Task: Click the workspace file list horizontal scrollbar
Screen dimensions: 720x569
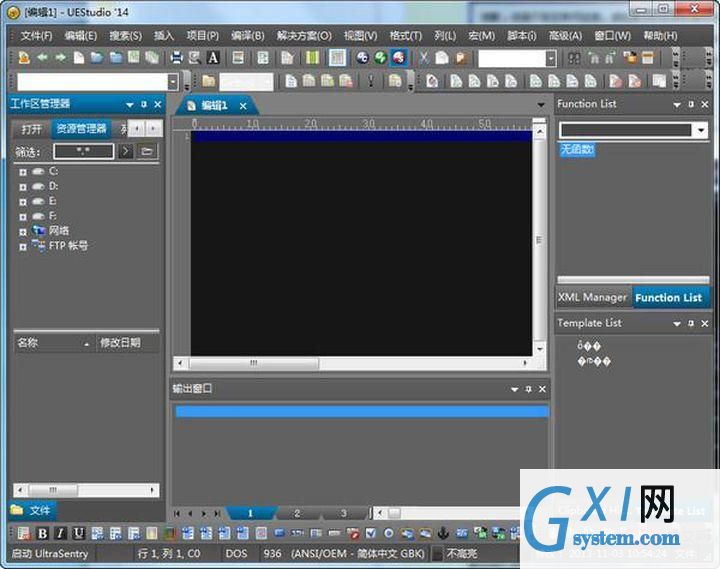Action: 86,490
